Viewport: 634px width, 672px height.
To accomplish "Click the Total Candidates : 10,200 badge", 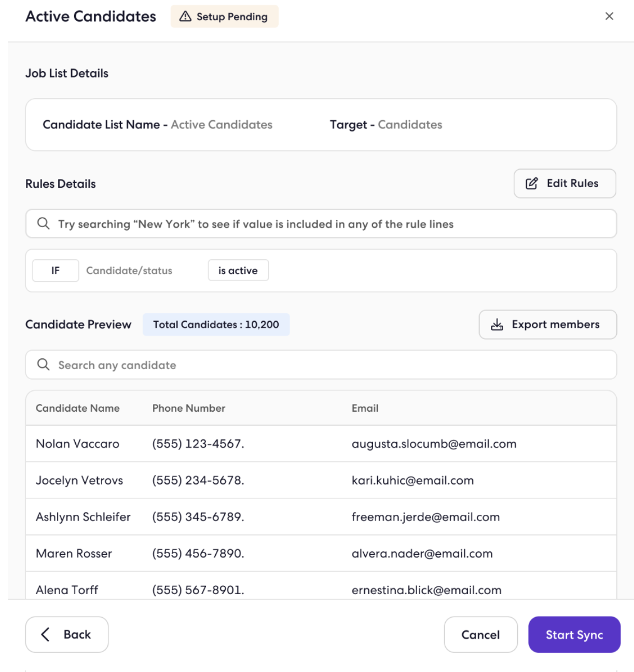I will (216, 325).
